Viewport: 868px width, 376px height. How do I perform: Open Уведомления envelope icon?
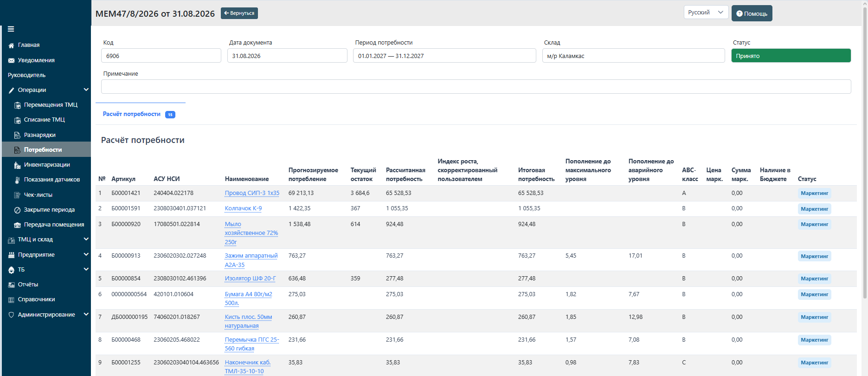[x=12, y=60]
